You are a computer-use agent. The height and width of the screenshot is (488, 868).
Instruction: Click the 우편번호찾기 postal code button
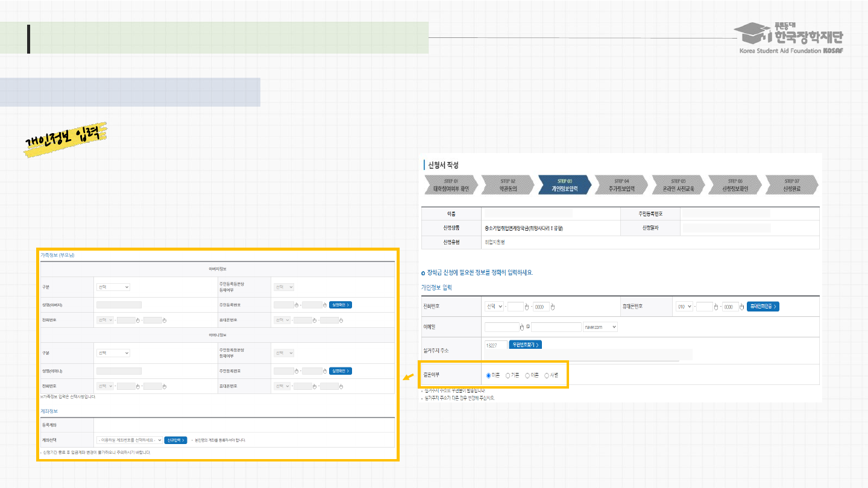pyautogui.click(x=525, y=345)
